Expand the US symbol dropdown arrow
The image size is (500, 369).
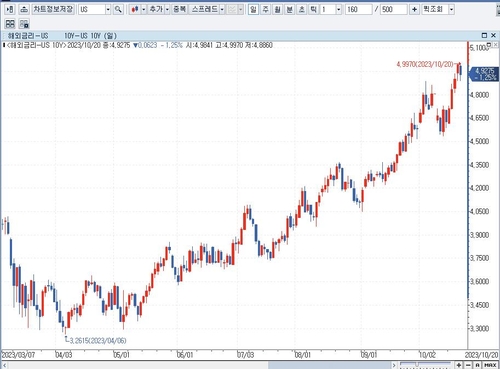click(108, 10)
